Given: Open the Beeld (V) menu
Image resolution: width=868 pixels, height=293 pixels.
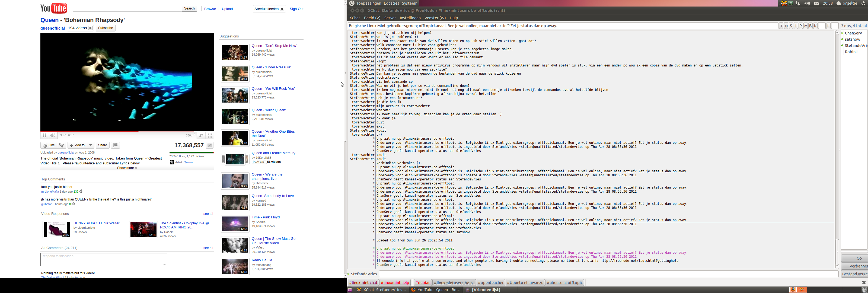Looking at the screenshot, I should point(372,18).
